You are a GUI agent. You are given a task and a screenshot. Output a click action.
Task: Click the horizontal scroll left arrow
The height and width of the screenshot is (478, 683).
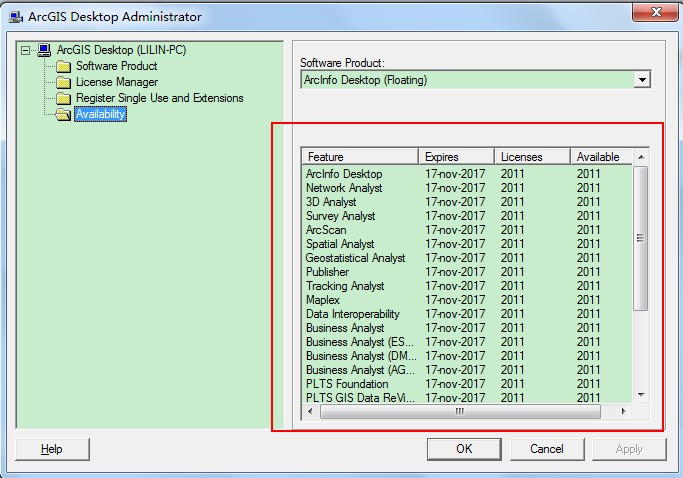[x=310, y=411]
